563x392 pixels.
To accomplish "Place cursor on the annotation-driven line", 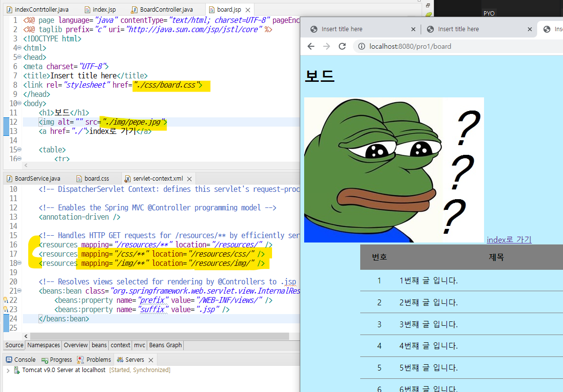I will tap(79, 217).
